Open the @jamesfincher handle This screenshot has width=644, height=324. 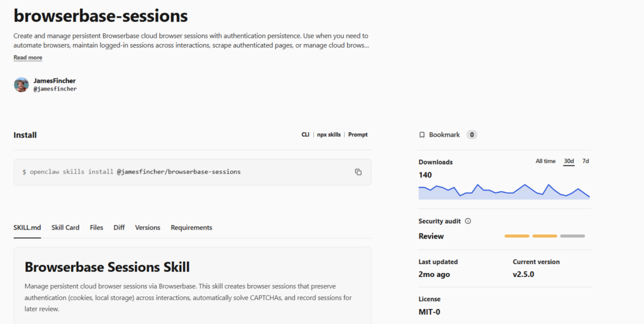point(55,89)
